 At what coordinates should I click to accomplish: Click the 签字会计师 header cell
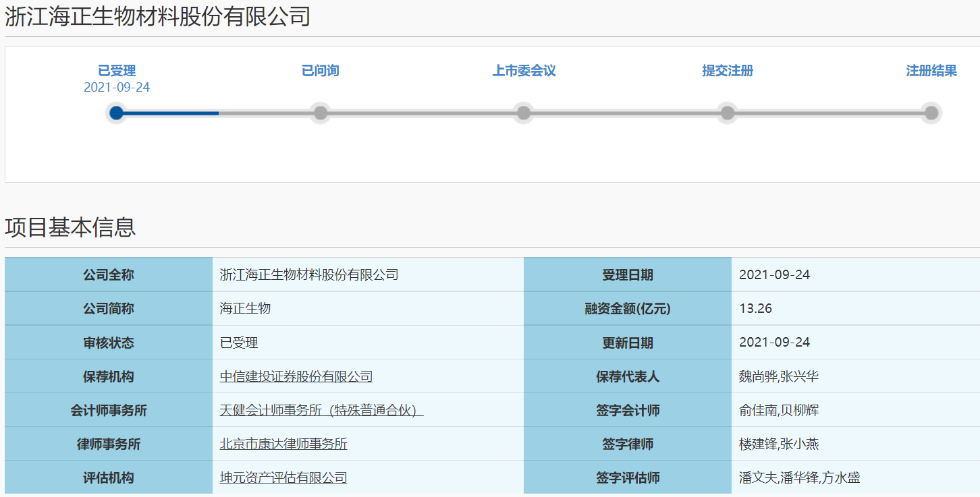[x=628, y=410]
